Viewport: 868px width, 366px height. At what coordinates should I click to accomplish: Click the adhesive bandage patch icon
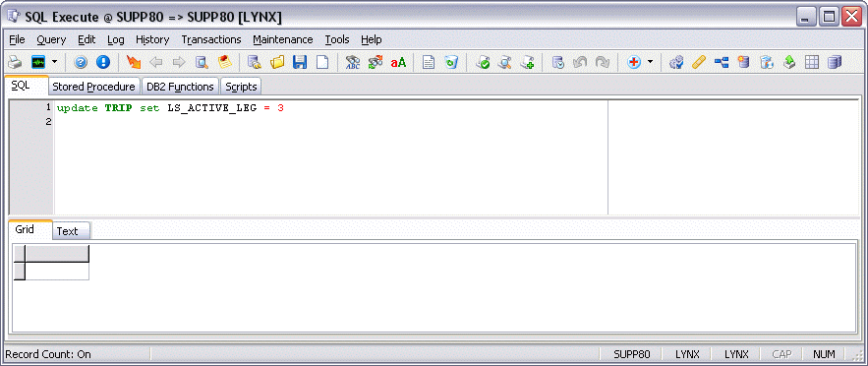[x=699, y=63]
